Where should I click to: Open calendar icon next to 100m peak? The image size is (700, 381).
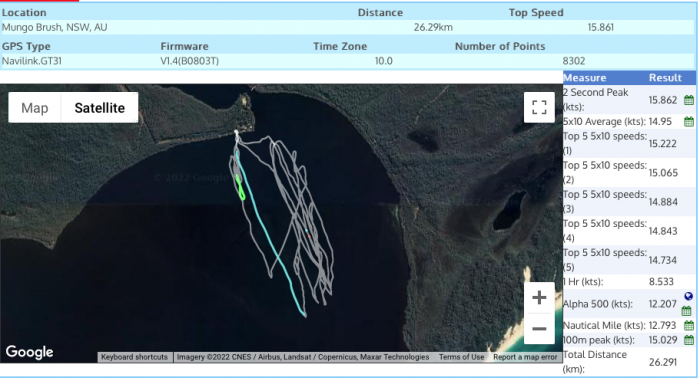pyautogui.click(x=689, y=340)
